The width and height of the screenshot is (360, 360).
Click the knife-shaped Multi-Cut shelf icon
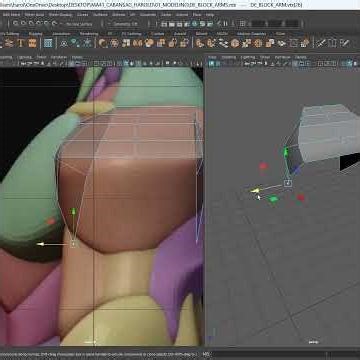[x=321, y=43]
